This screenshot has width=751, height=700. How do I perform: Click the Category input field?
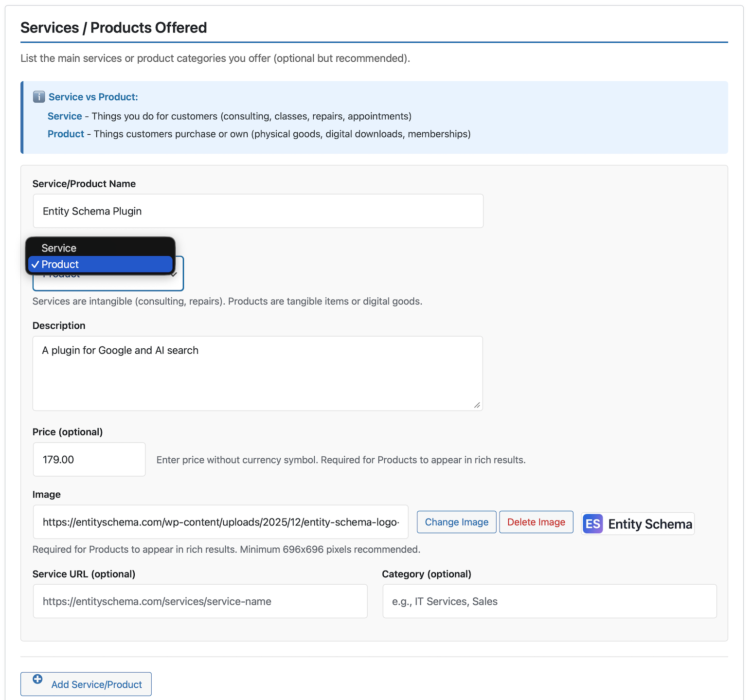(x=550, y=601)
